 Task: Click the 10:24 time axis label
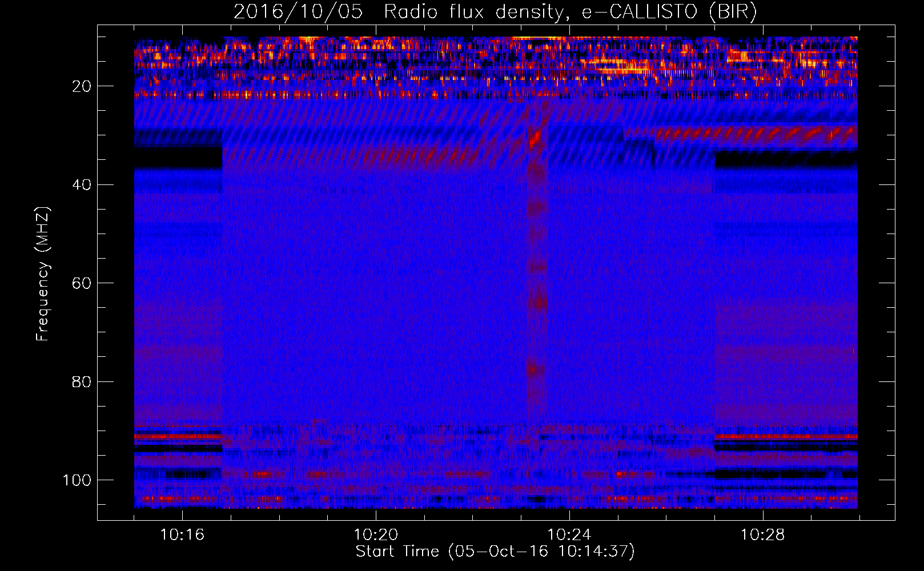click(569, 535)
